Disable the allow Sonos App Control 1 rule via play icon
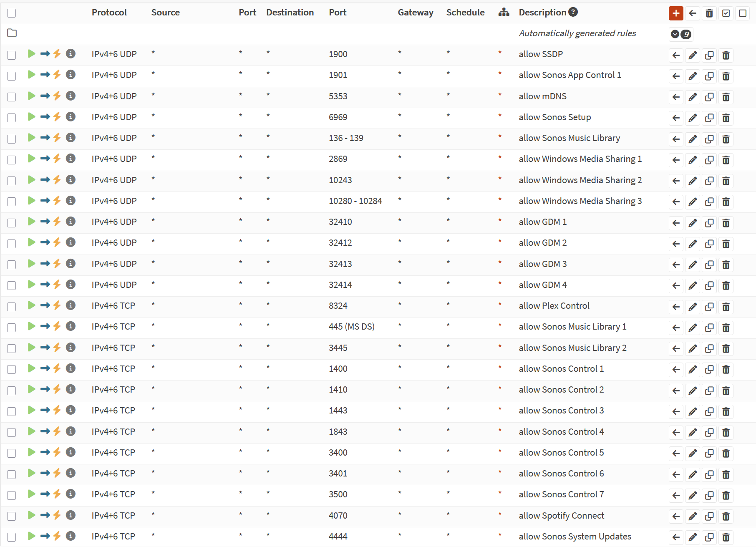756x547 pixels. pos(31,74)
